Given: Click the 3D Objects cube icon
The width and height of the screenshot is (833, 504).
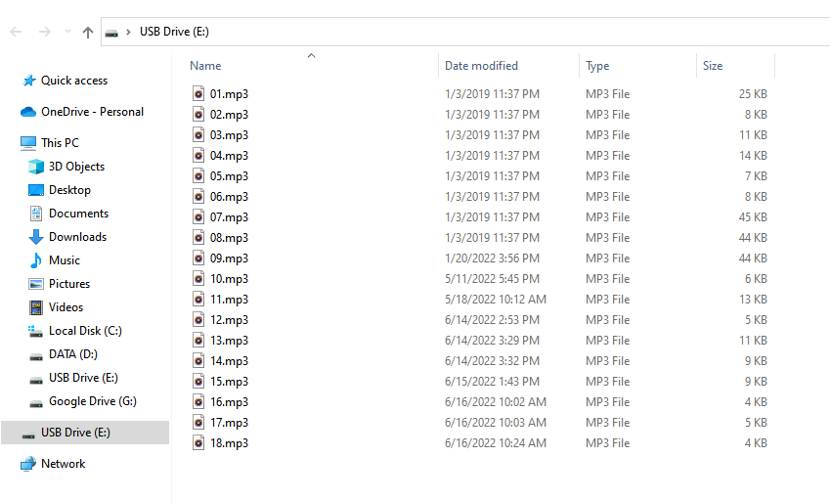Looking at the screenshot, I should [36, 167].
